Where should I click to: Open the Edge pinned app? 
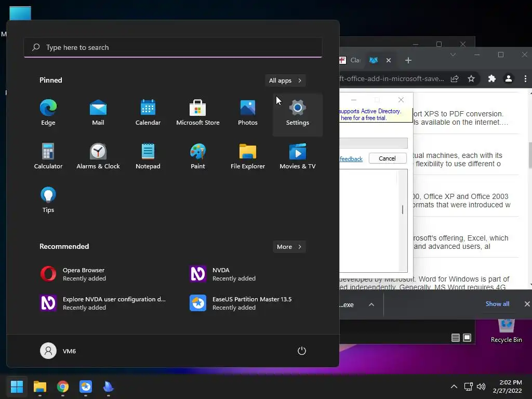[x=48, y=113]
